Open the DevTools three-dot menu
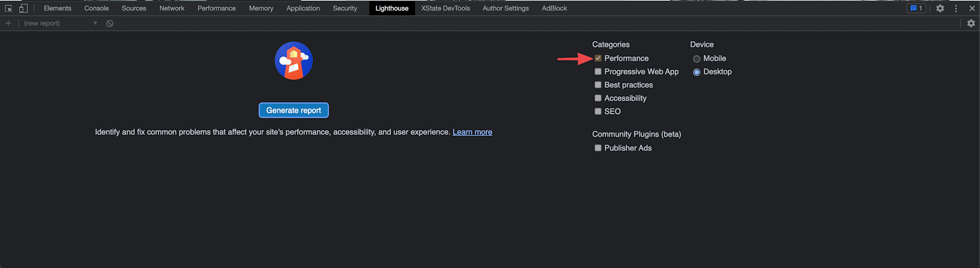980x268 pixels. point(955,8)
